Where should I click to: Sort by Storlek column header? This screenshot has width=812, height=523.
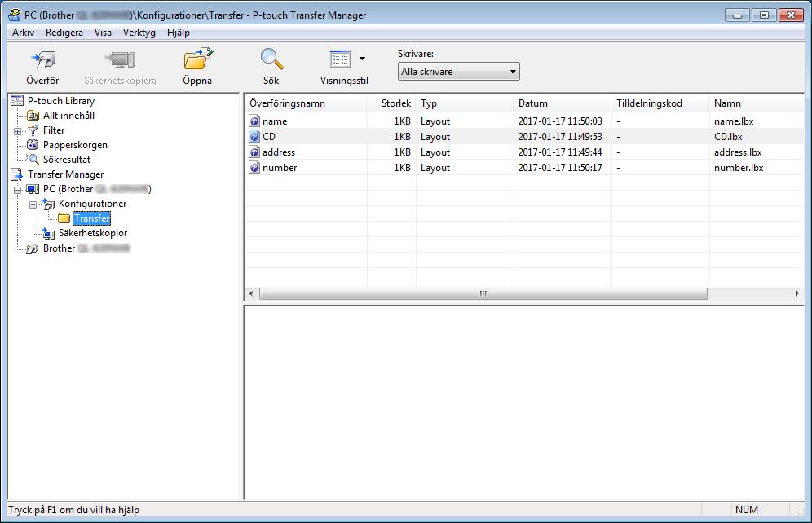coord(391,103)
